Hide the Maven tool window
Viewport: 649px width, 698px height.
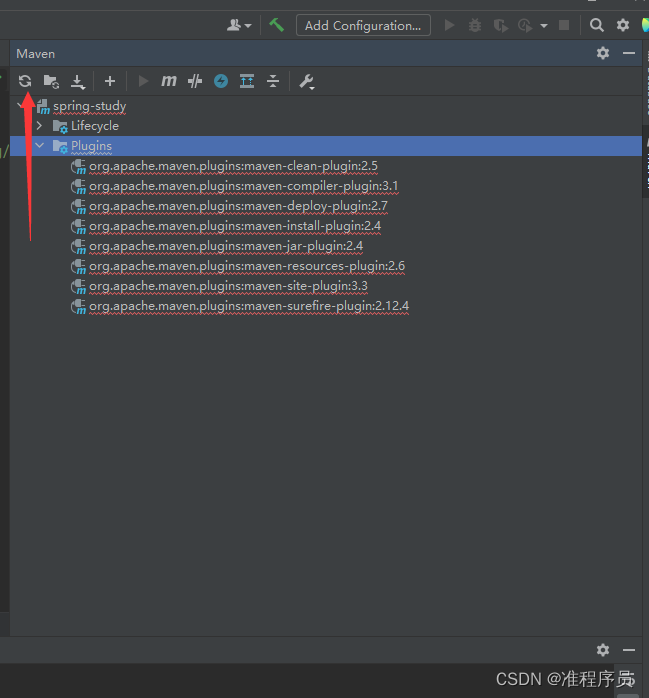[629, 53]
